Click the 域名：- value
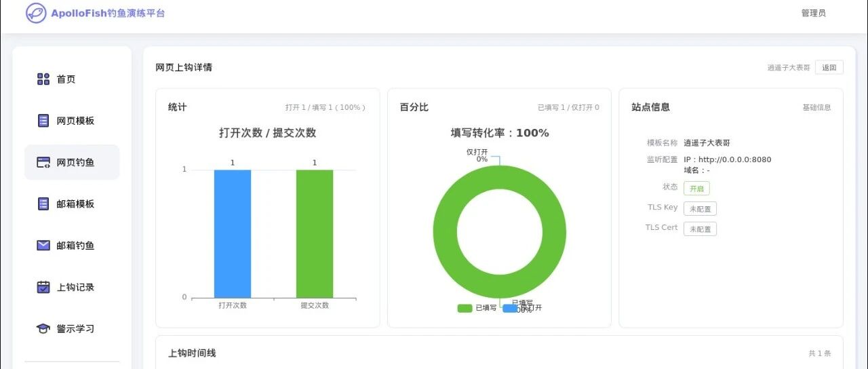The width and height of the screenshot is (868, 369). coord(696,170)
